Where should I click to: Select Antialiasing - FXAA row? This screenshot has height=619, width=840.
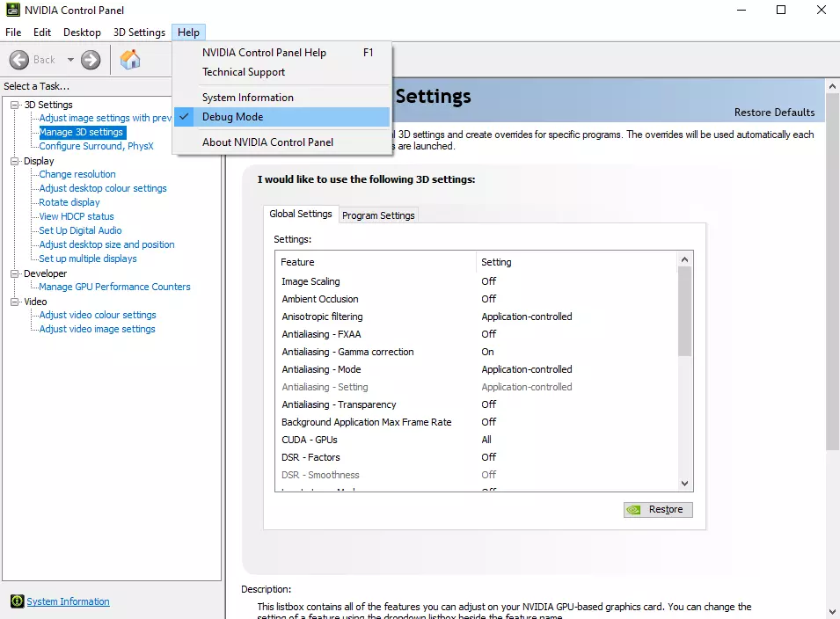point(476,334)
